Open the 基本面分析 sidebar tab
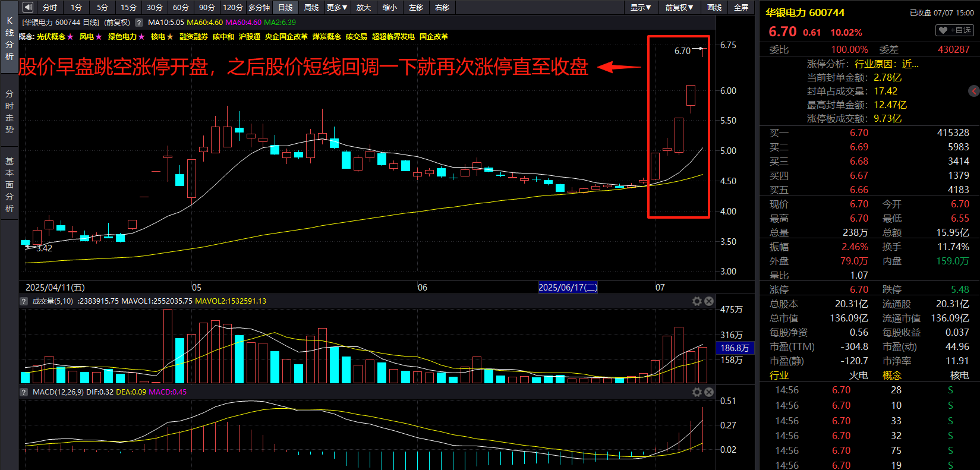 click(x=9, y=185)
